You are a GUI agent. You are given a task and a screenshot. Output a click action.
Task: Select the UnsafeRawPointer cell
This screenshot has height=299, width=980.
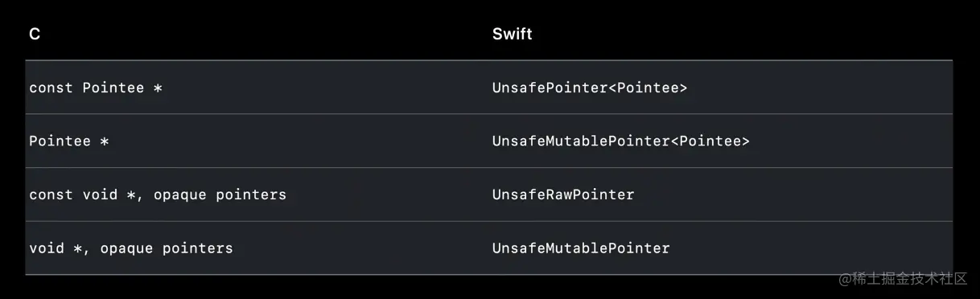click(563, 195)
